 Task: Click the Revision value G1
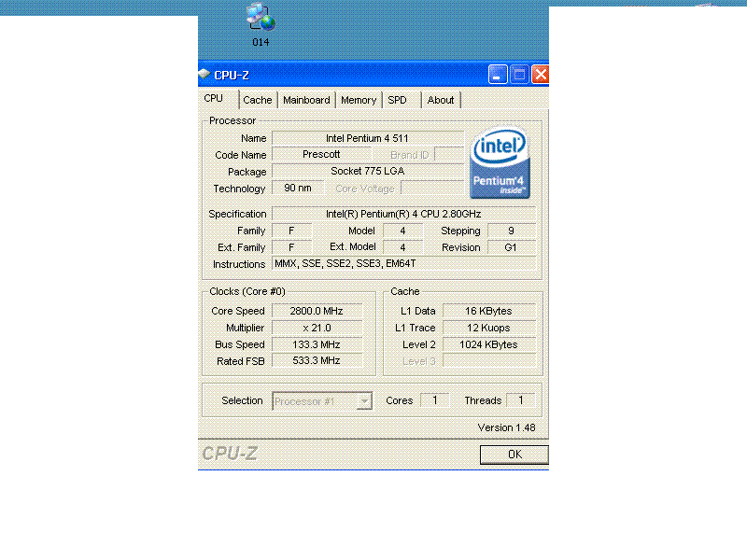pyautogui.click(x=511, y=247)
